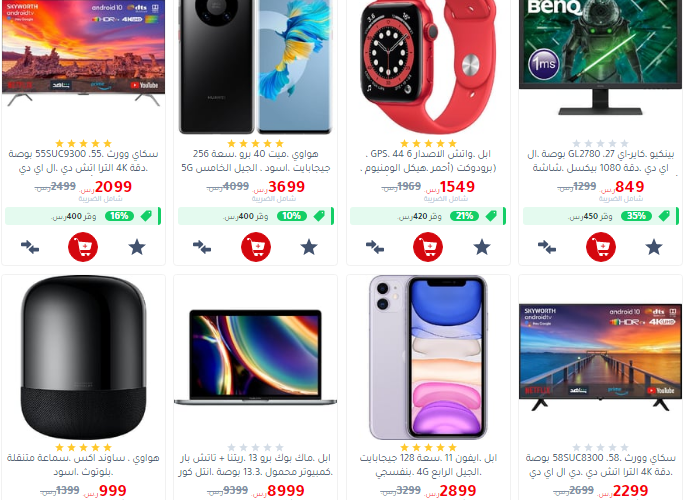Screen dimensions: 688x500
Task: Open the Huawei Mate 40 Pro title link
Action: (256, 161)
